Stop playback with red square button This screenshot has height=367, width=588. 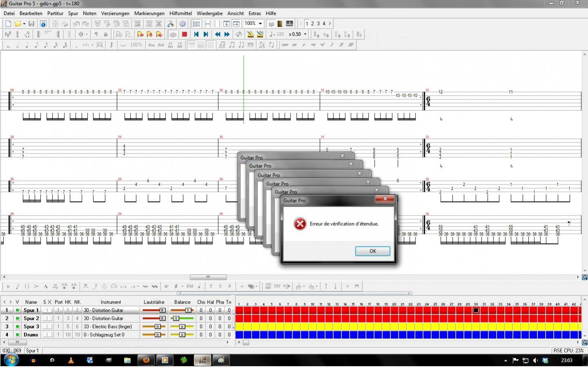tap(184, 34)
